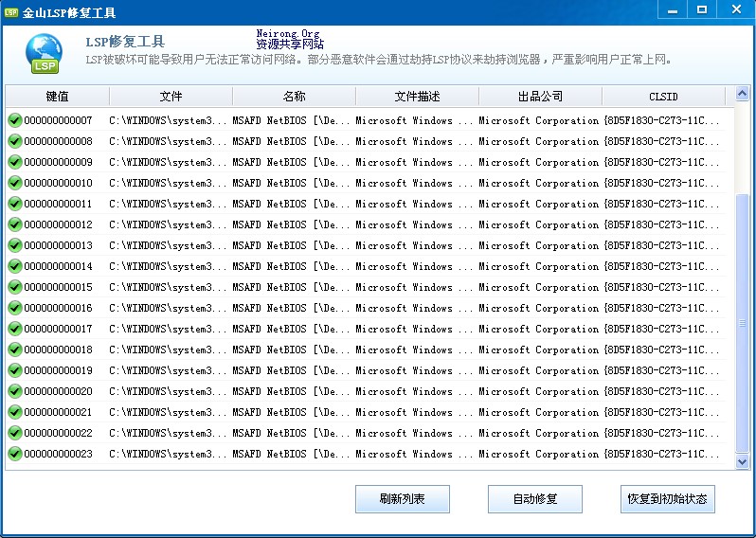
Task: Sort by the 键值 column header
Action: pyautogui.click(x=58, y=97)
